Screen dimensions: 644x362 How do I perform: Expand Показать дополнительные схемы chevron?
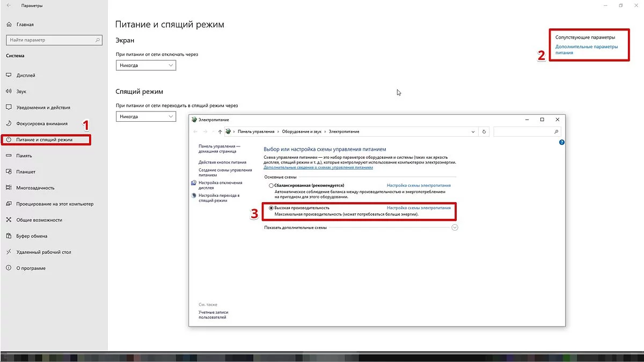(x=455, y=227)
